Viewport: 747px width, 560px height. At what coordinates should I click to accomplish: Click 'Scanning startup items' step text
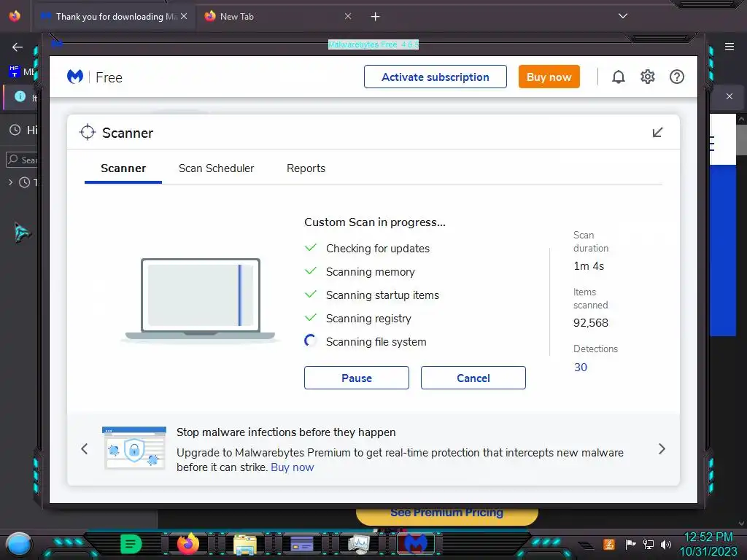pyautogui.click(x=382, y=295)
